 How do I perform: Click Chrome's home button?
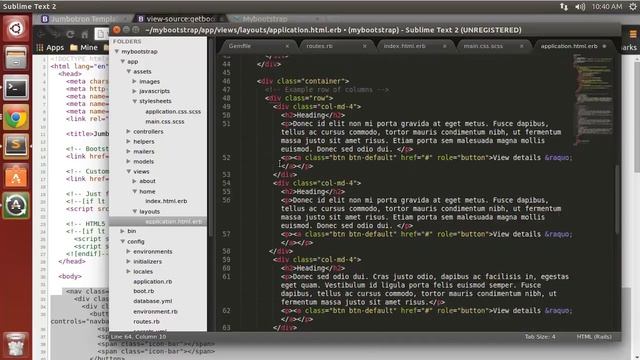point(84,34)
